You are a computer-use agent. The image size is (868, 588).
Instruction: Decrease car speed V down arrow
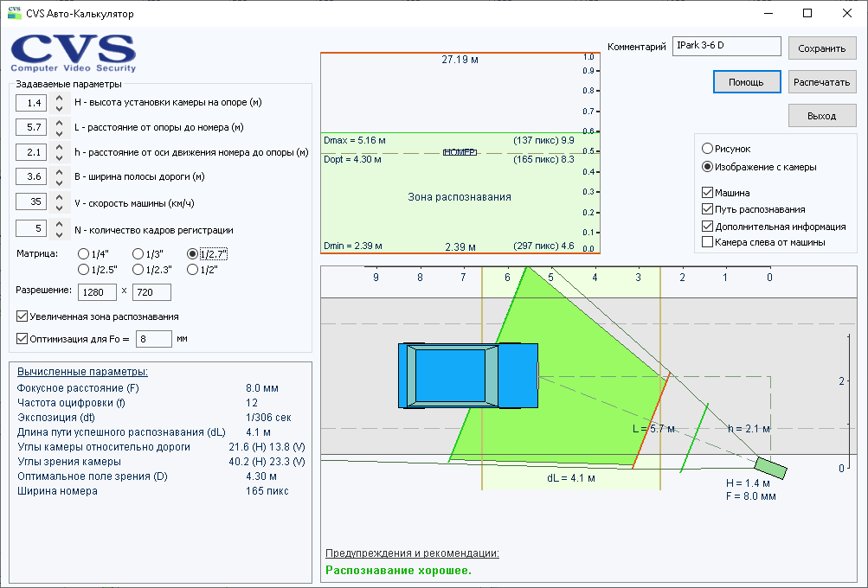[x=59, y=207]
